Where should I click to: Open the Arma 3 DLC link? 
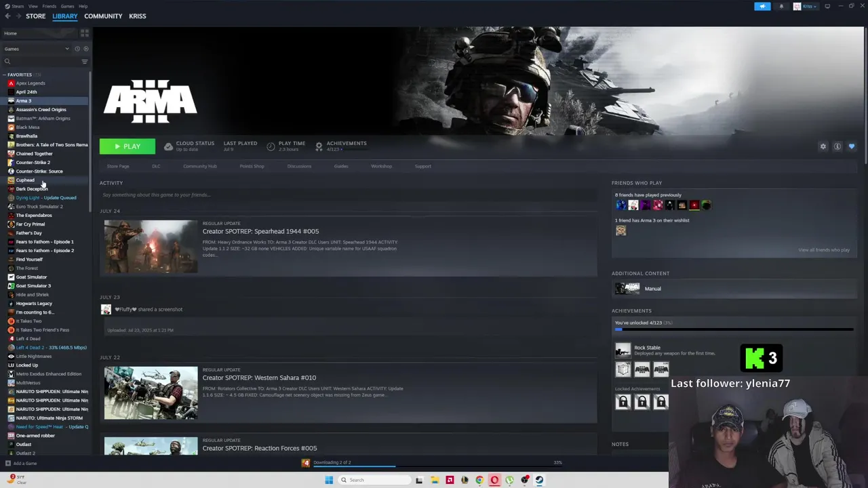pyautogui.click(x=156, y=166)
